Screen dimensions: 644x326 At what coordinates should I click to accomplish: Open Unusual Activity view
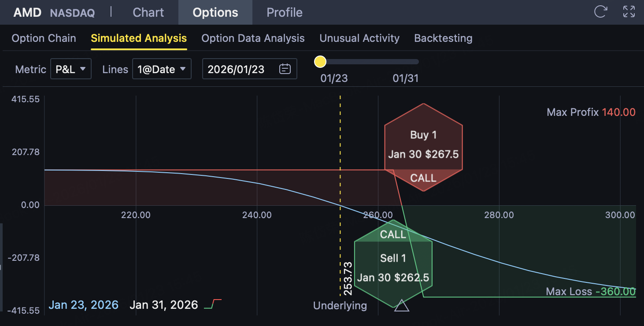click(x=359, y=38)
